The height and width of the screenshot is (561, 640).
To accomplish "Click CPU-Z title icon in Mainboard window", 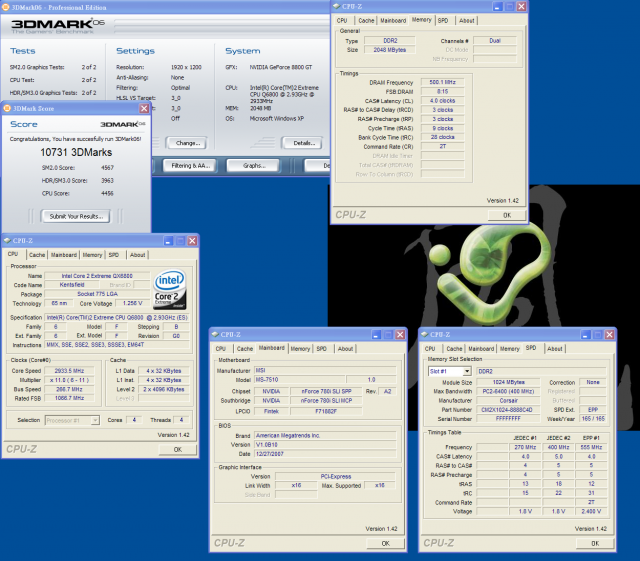I will coord(215,334).
